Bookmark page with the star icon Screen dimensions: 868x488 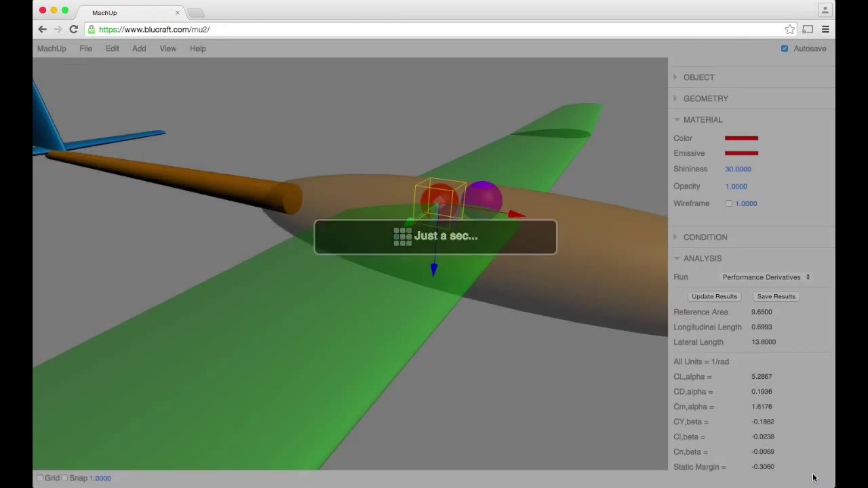click(789, 29)
